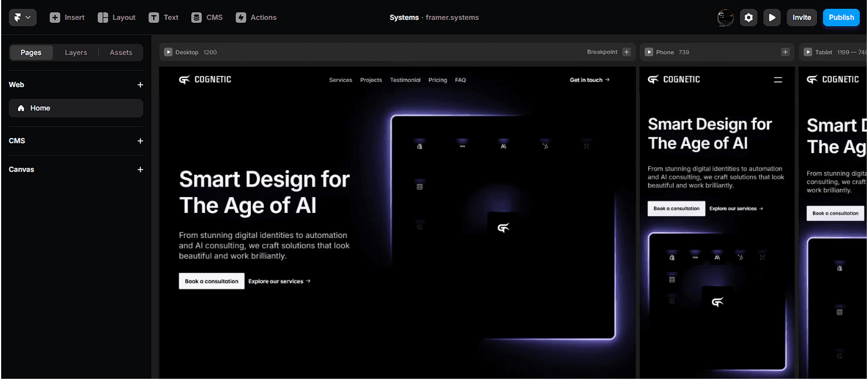Open the CMS panel from the toolbar
Screen dimensions: 868x380
tap(206, 17)
